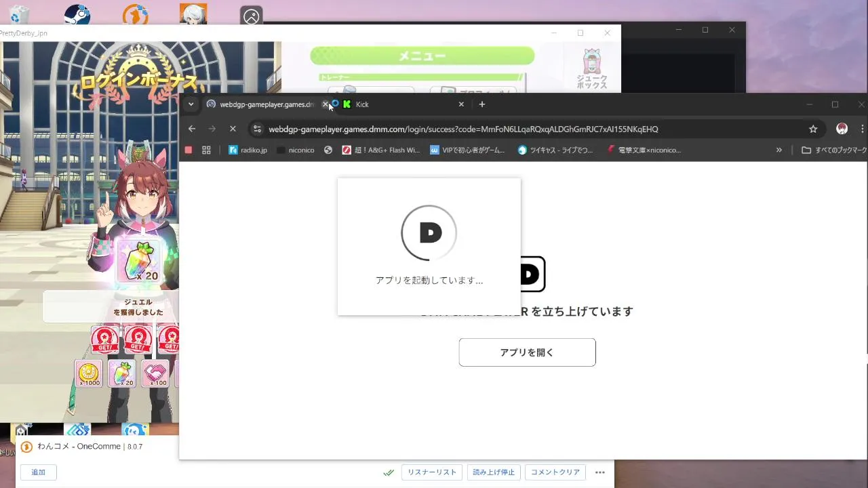Click the ジュエルを獲得しました message

point(138,307)
